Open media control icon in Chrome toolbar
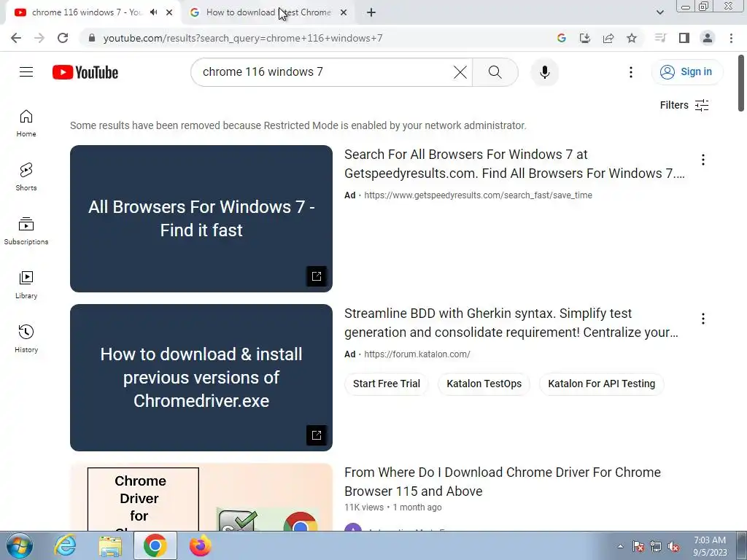Image resolution: width=747 pixels, height=560 pixels. pyautogui.click(x=660, y=38)
